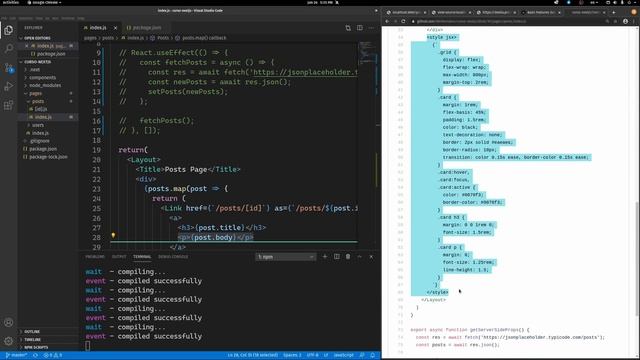Select the Terminal panel tab
Image resolution: width=640 pixels, height=360 pixels.
pyautogui.click(x=142, y=257)
